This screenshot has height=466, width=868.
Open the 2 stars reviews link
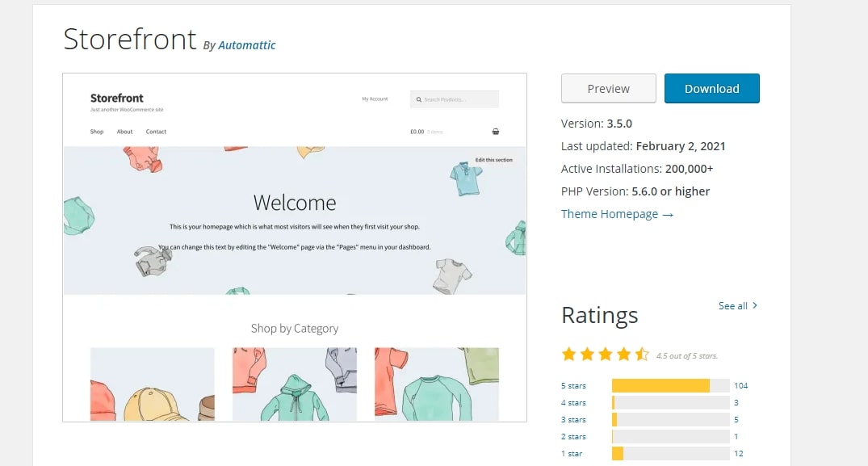coord(573,437)
